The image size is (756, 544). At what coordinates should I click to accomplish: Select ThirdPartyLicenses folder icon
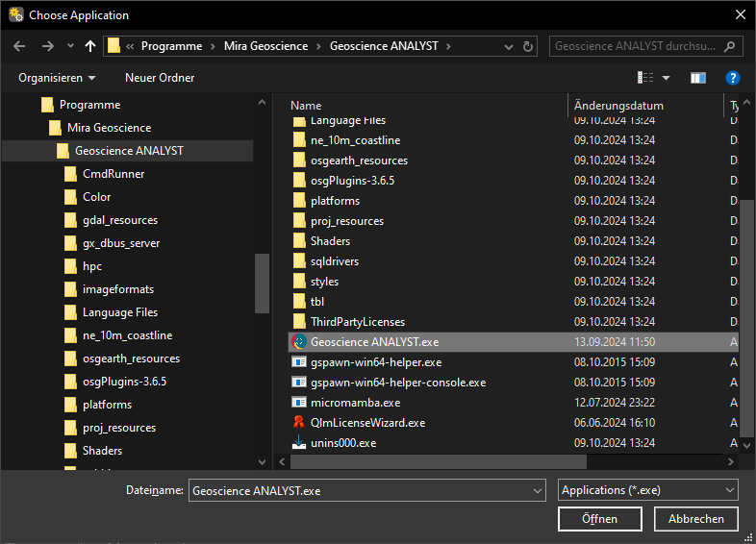point(299,322)
